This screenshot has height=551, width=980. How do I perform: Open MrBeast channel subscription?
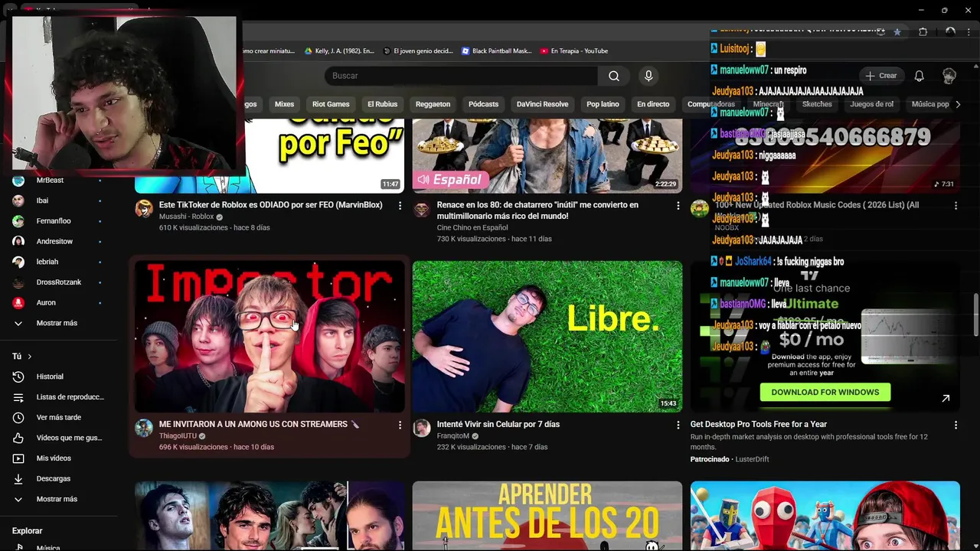(x=50, y=181)
